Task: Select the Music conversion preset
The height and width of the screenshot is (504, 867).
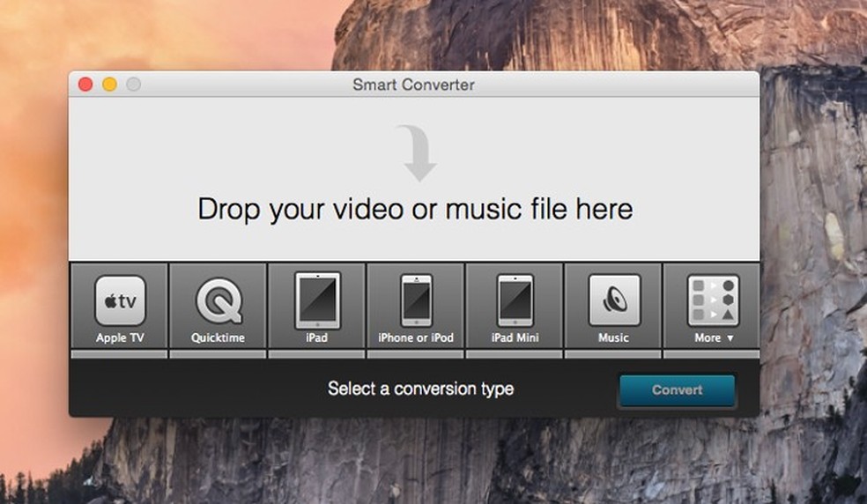Action: coord(613,307)
